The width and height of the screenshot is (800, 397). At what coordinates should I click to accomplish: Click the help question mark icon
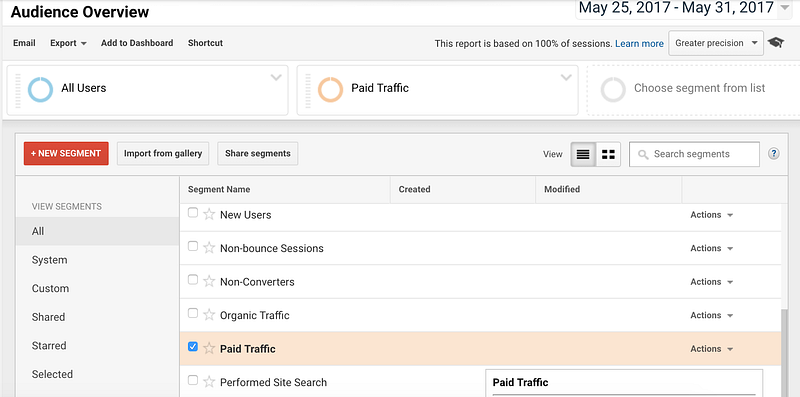[x=773, y=154]
